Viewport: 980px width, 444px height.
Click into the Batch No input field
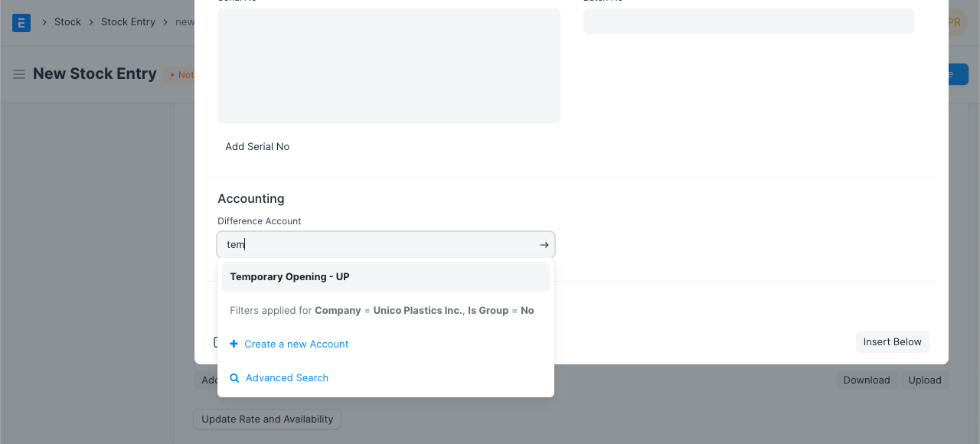pyautogui.click(x=748, y=21)
